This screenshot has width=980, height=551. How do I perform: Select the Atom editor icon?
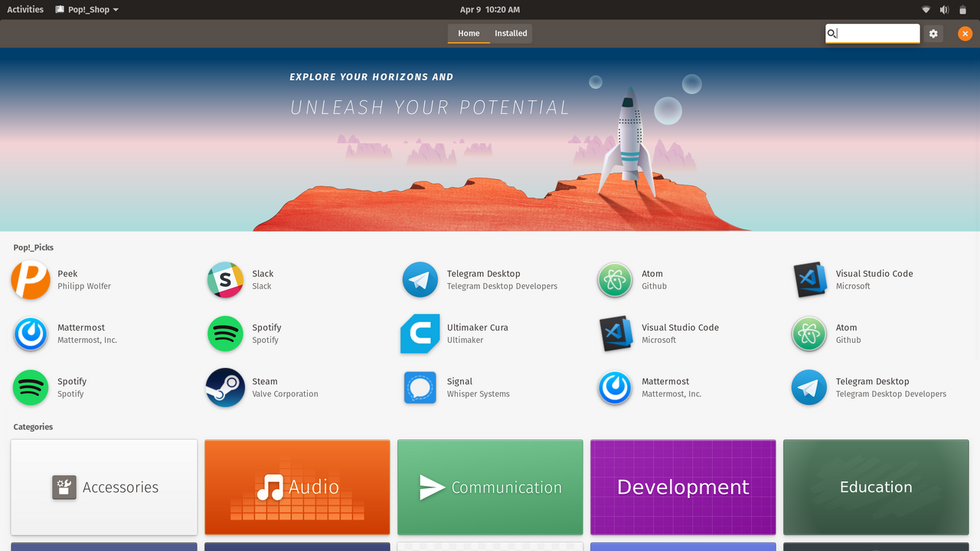click(x=613, y=279)
